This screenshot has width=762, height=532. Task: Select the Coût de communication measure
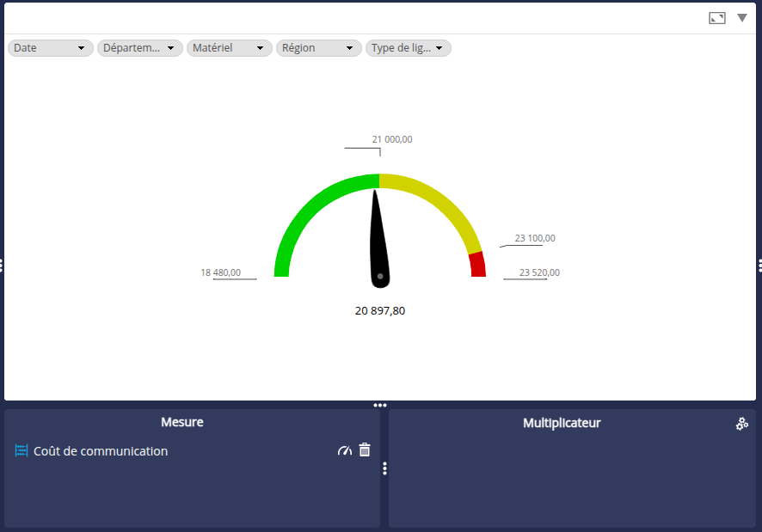point(101,451)
